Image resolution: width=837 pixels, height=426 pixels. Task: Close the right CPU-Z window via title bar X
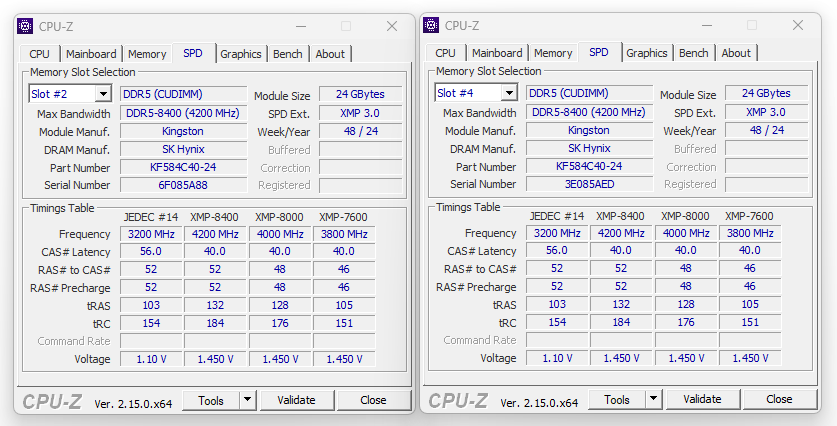pos(799,25)
